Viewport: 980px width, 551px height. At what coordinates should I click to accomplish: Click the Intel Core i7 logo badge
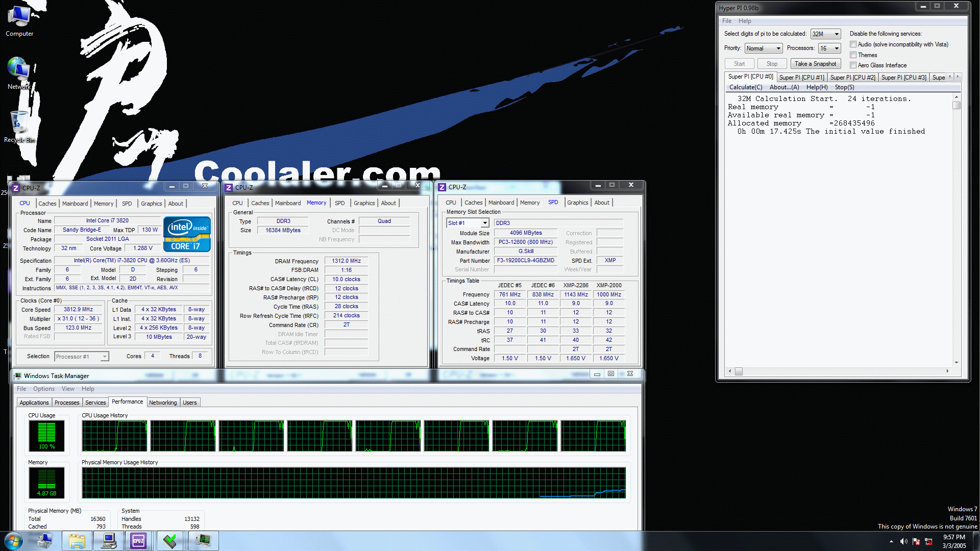187,234
